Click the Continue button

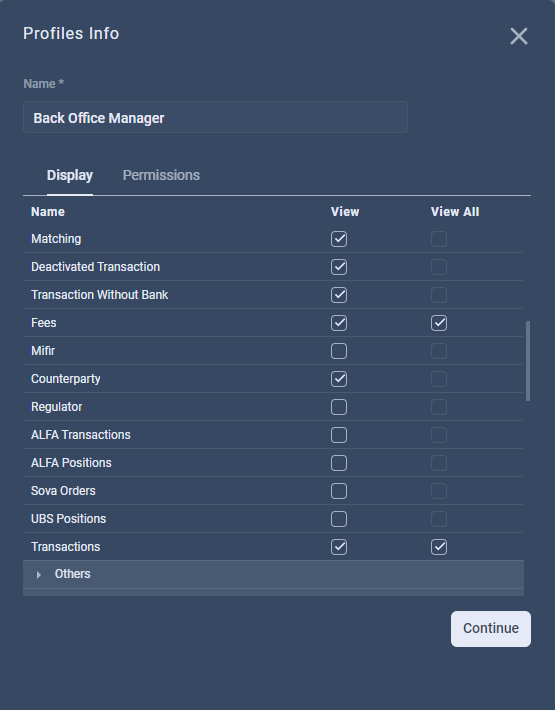(491, 629)
